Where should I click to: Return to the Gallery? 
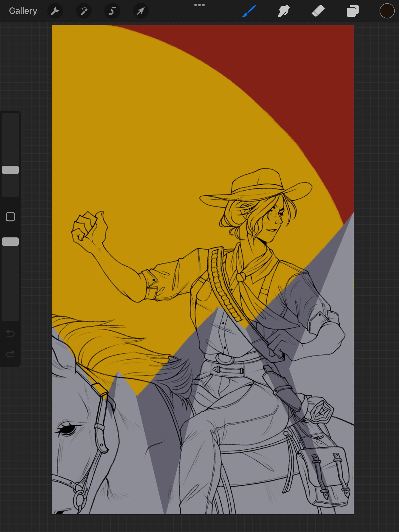coord(23,11)
